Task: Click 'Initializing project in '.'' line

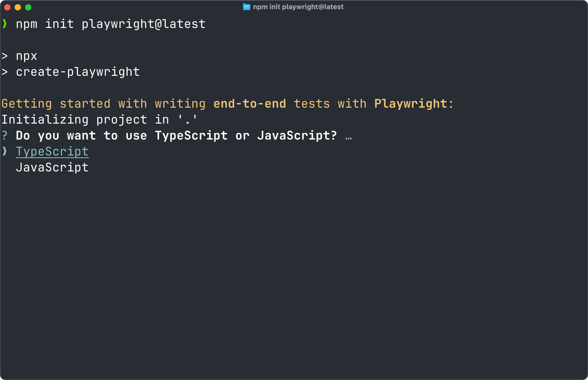Action: pos(99,120)
